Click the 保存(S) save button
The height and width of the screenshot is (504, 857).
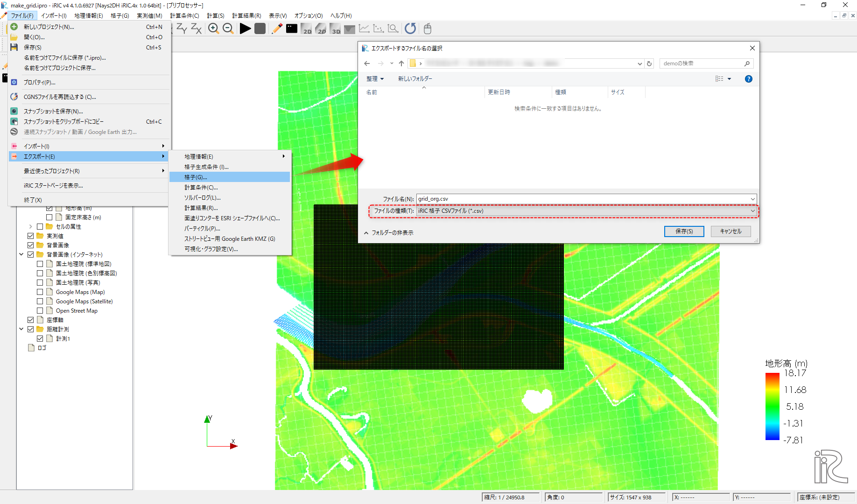point(684,231)
